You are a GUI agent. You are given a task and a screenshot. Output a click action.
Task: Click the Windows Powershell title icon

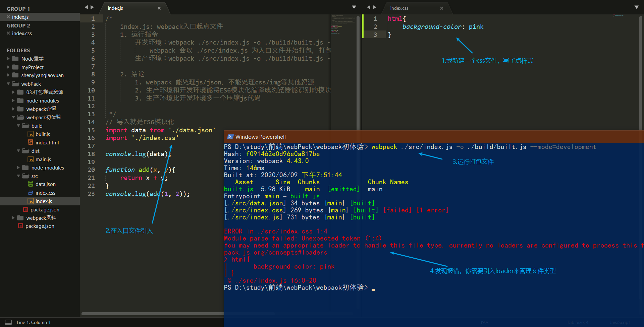(x=230, y=137)
